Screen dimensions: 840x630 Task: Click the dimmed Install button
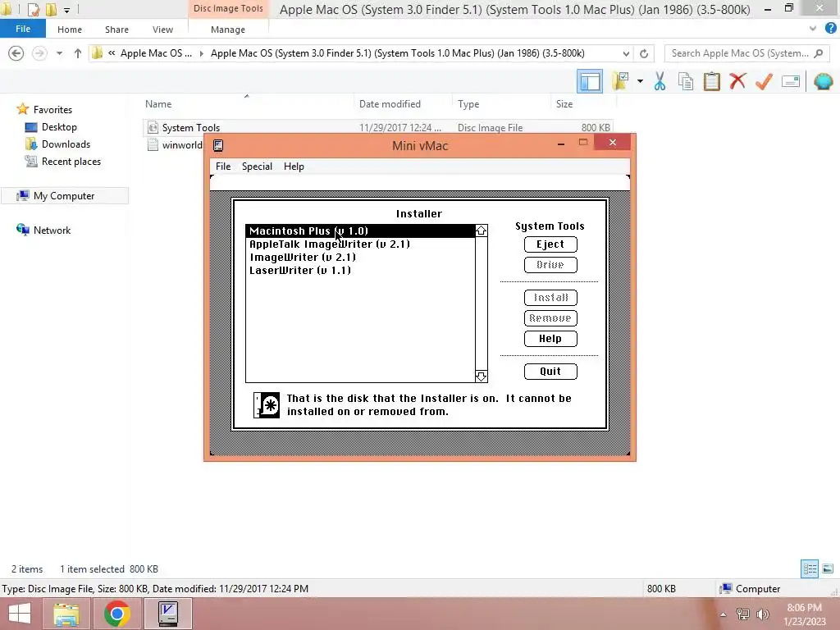[550, 297]
